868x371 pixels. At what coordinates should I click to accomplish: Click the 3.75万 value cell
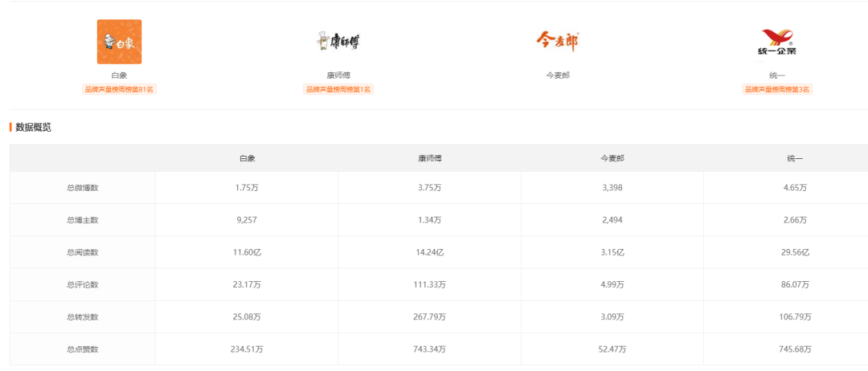coord(429,188)
